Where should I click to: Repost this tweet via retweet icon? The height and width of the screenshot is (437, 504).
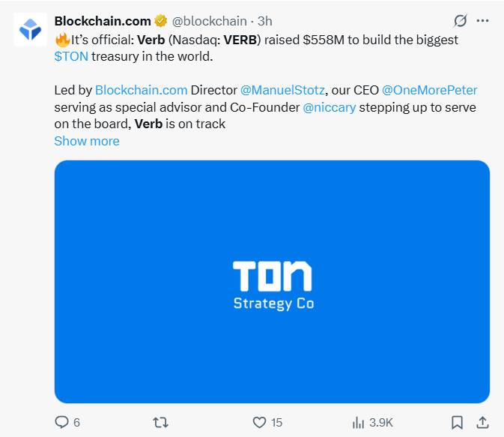[160, 422]
